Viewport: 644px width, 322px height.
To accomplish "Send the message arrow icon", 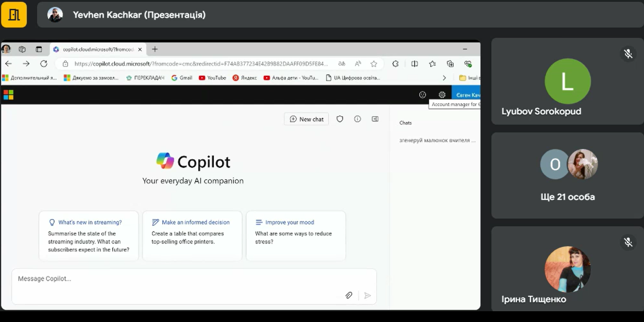I will (x=367, y=296).
